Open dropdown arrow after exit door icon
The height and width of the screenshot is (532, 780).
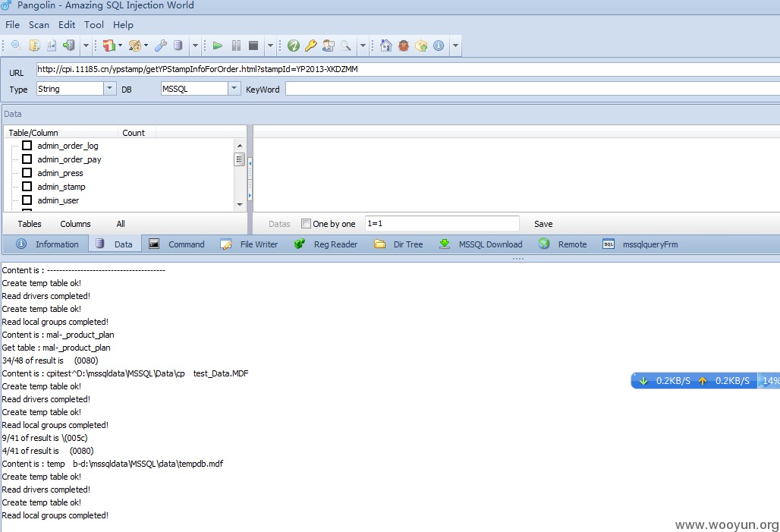tap(86, 46)
